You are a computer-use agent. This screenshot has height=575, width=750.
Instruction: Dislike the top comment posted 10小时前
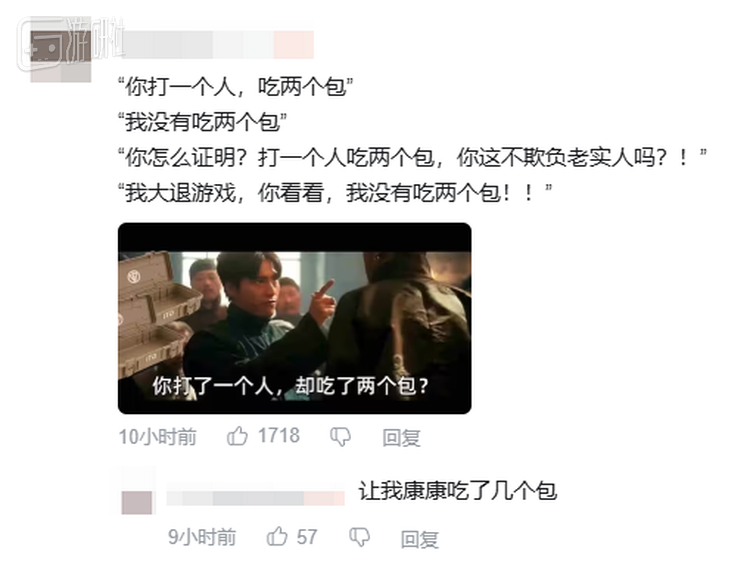(x=340, y=437)
